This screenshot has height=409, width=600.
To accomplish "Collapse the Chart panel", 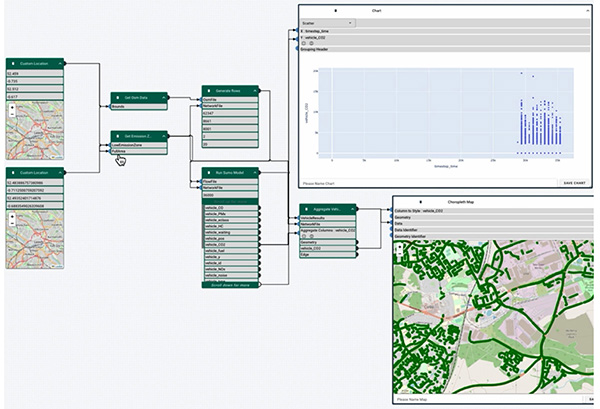I will point(588,11).
